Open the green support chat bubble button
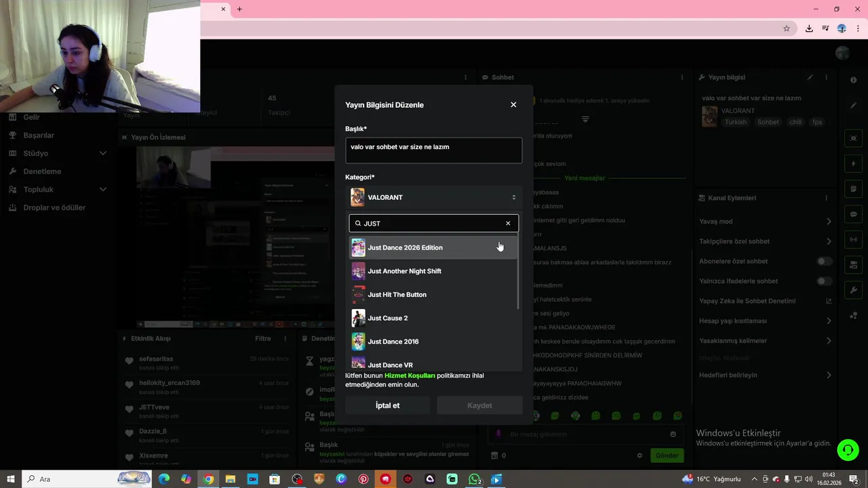868x488 pixels. tap(847, 449)
